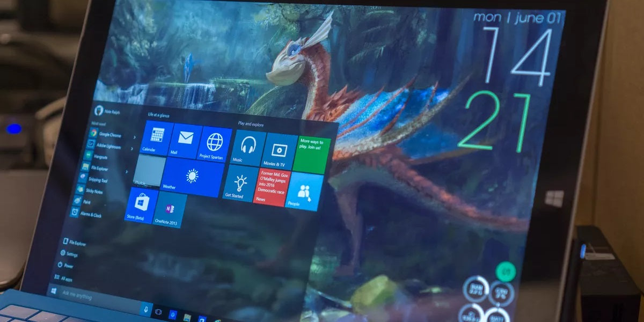Screen dimensions: 644x322
Task: Open the Music tile
Action: [248, 148]
